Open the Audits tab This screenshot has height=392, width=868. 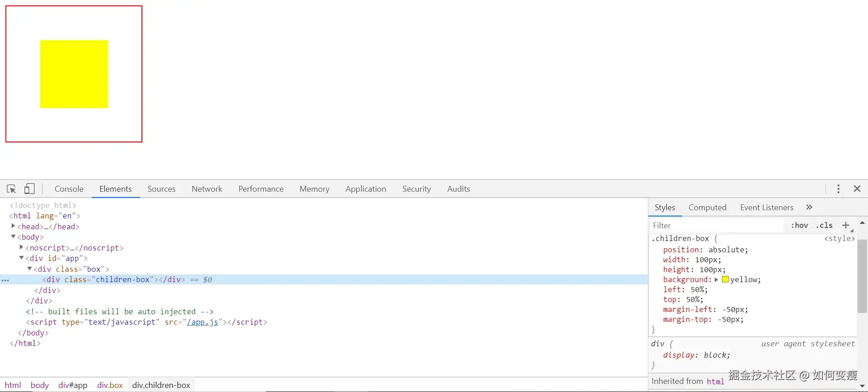click(x=458, y=189)
